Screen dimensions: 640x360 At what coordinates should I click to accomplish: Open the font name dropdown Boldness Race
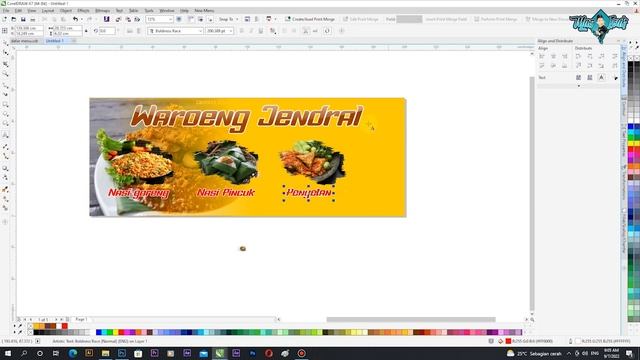click(200, 31)
